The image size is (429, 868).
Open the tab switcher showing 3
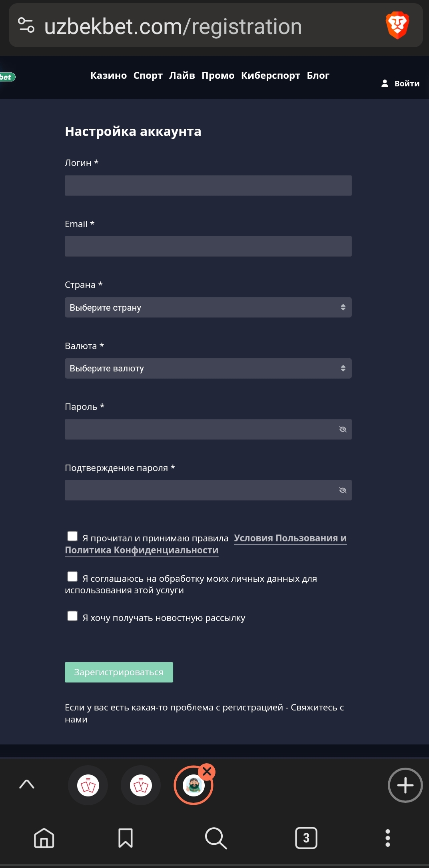(x=306, y=838)
